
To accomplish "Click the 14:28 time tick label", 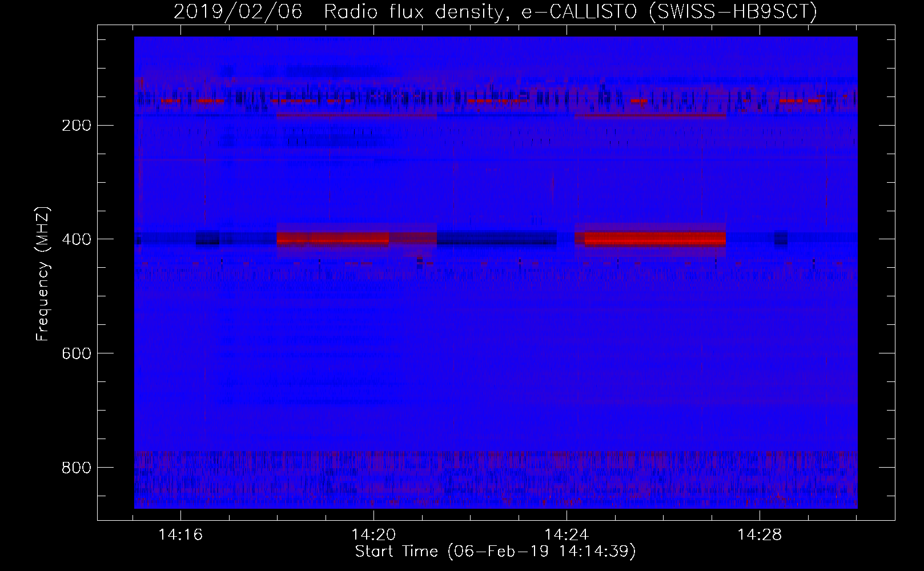I will [760, 535].
